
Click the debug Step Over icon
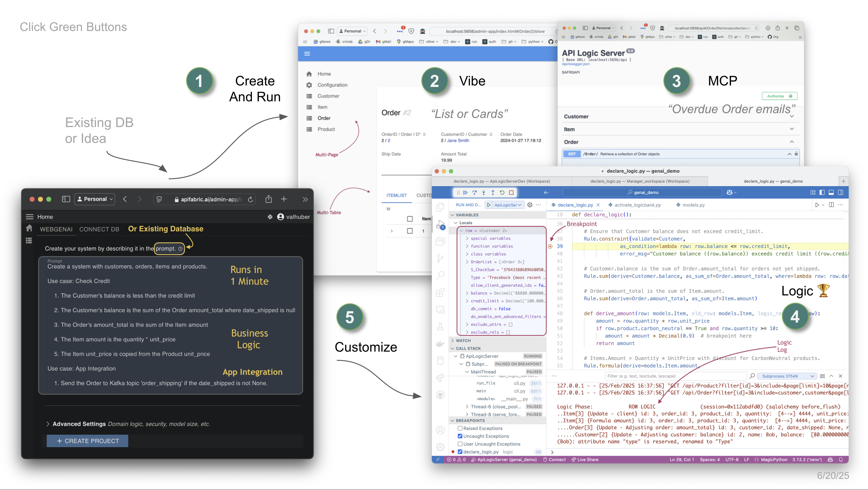(475, 193)
